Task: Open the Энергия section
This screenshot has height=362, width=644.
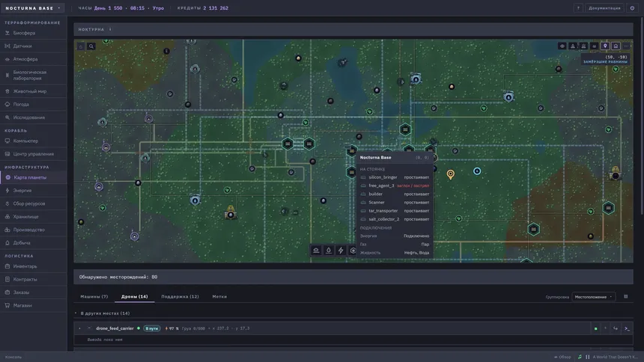Action: (x=33, y=191)
